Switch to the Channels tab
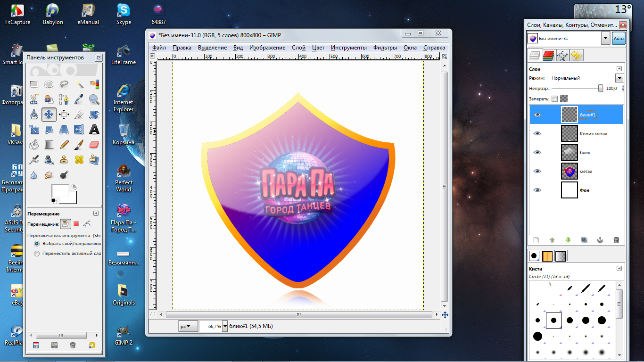 (548, 56)
